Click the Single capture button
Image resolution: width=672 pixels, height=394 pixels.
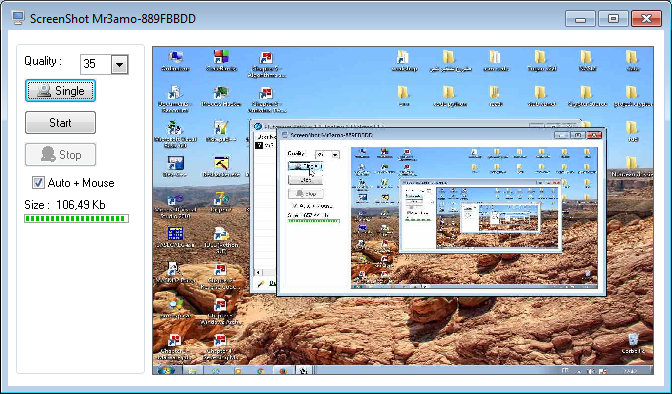coord(60,91)
